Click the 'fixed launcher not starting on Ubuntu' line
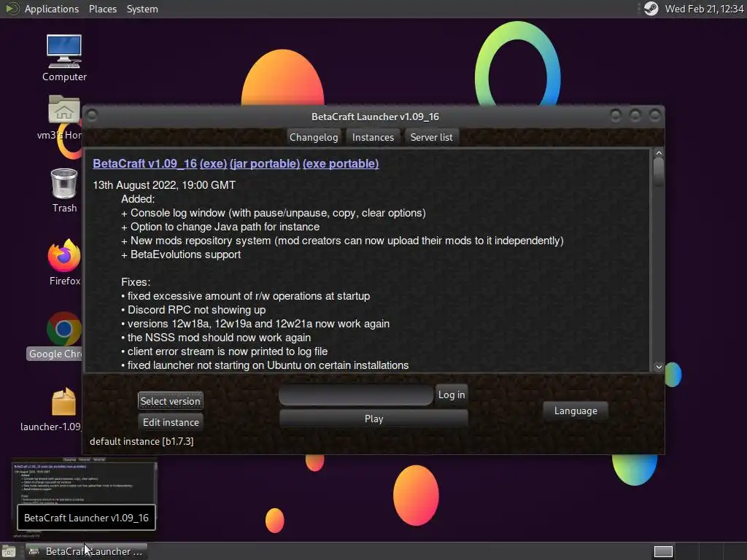Viewport: 747px width, 560px height. point(265,365)
